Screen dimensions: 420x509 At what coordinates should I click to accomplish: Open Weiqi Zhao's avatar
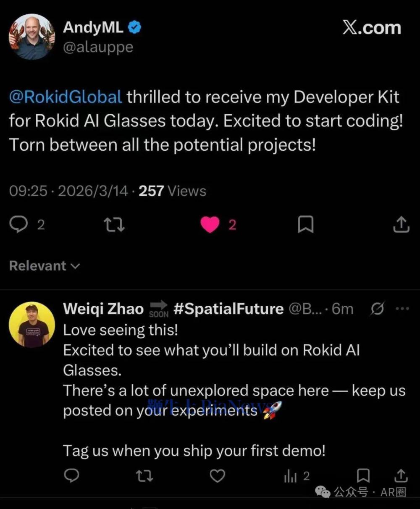tap(31, 325)
